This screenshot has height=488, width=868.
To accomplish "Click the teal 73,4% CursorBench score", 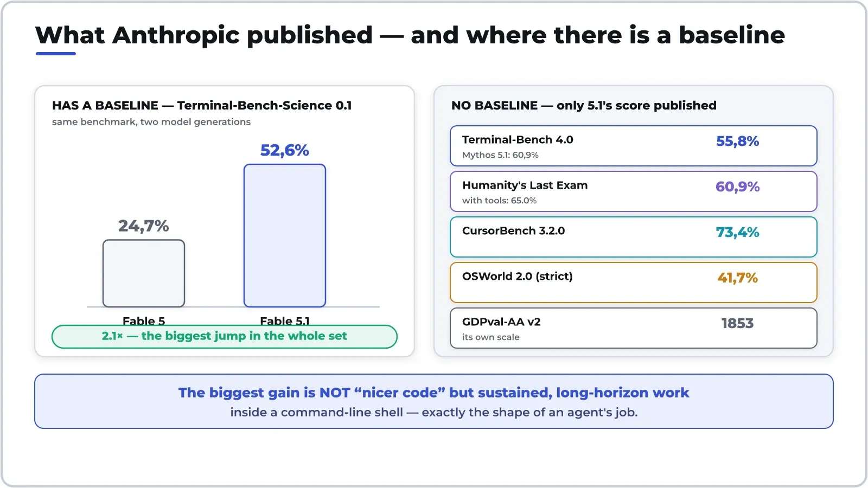I will point(737,232).
